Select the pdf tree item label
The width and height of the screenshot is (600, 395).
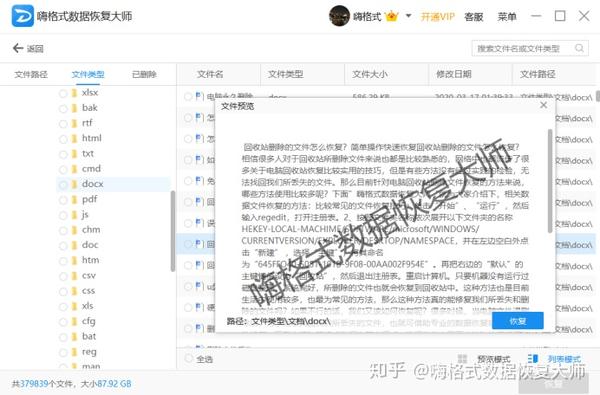[x=90, y=199]
